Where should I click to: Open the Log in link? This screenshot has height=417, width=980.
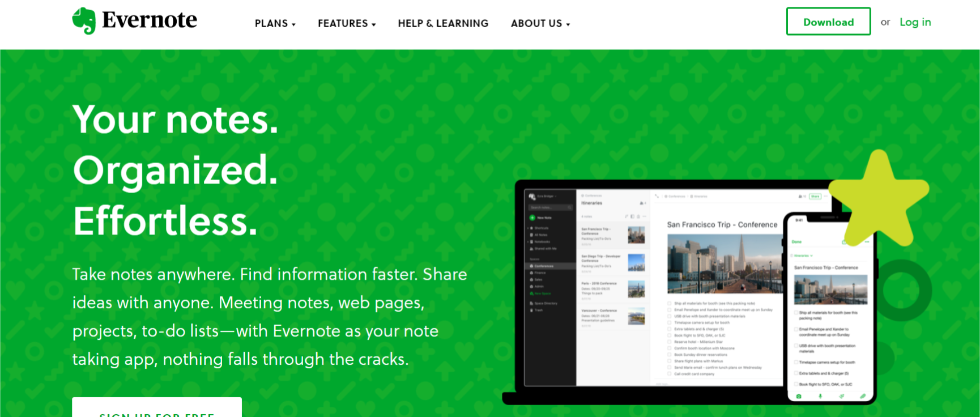pos(915,22)
